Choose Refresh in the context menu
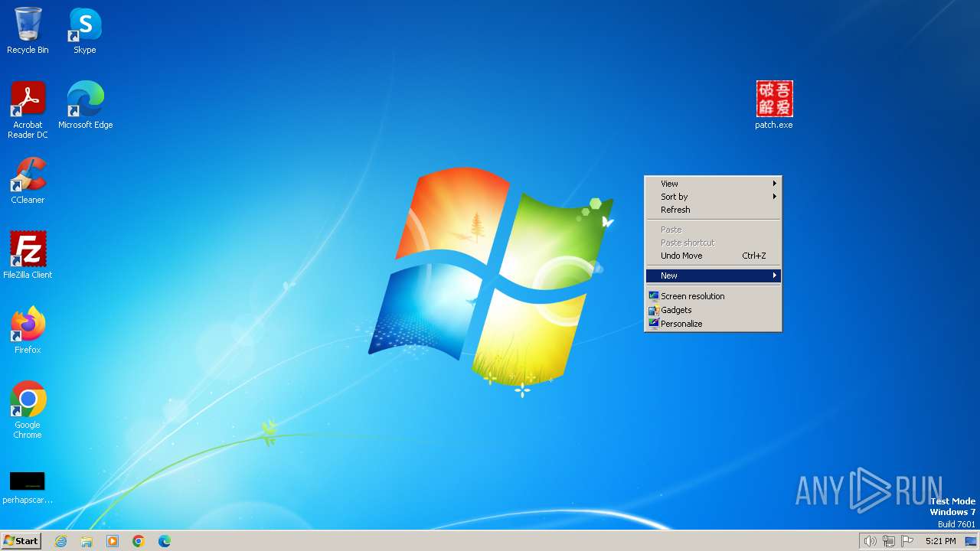The image size is (980, 551). coord(713,210)
